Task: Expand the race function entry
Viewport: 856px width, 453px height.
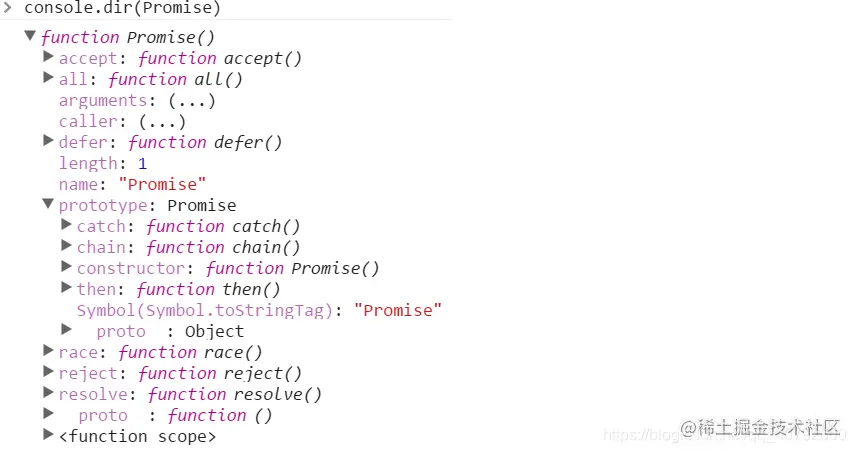Action: [48, 351]
